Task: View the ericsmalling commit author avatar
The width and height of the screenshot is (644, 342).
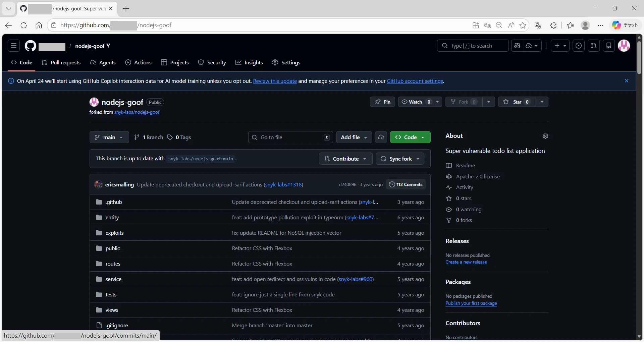Action: [x=98, y=184]
